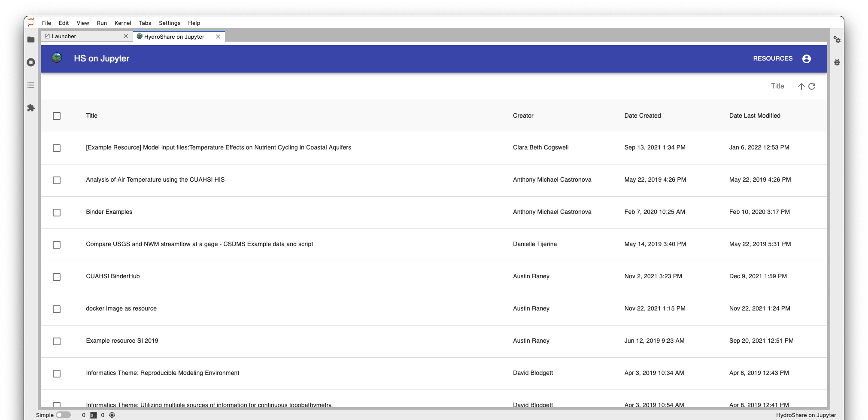This screenshot has height=420, width=868.
Task: Open the Kernel menu
Action: tap(123, 23)
